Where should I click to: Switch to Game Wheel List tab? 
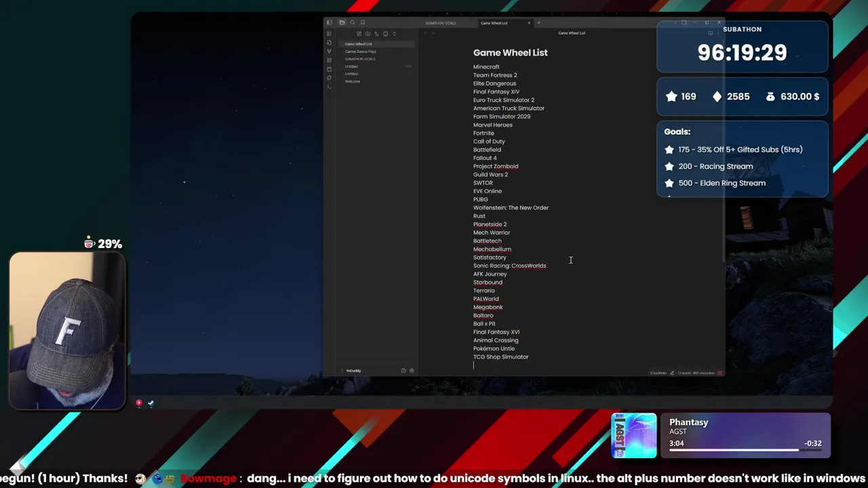point(494,23)
